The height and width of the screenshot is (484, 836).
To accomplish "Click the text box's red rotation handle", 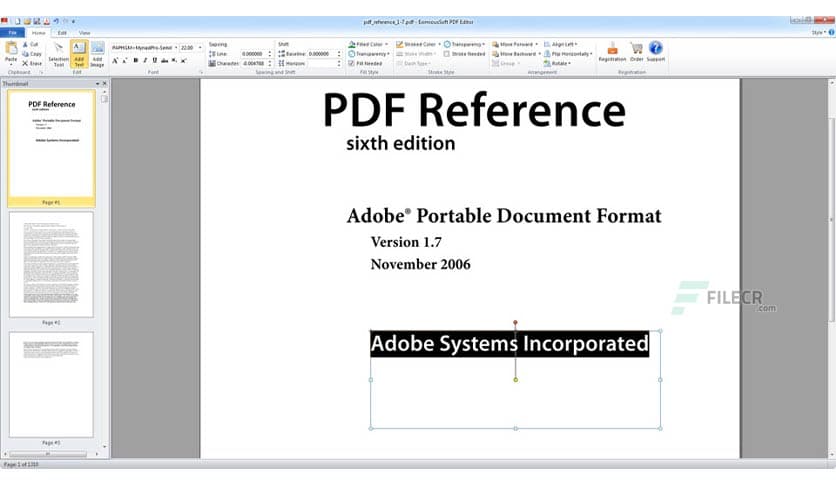I will pos(515,322).
